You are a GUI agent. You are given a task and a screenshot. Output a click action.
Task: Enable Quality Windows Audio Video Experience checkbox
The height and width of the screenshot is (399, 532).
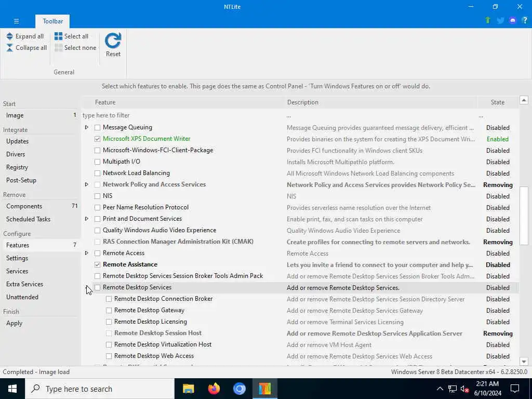coord(97,230)
